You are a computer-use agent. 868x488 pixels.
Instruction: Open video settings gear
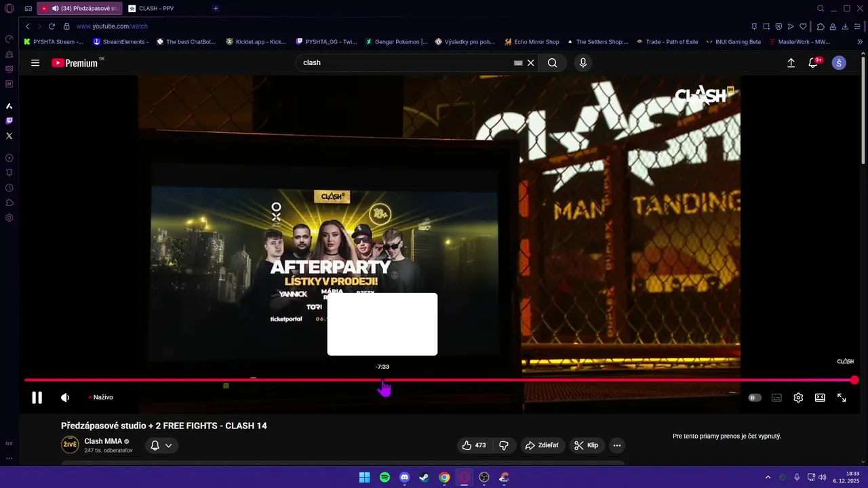coord(798,398)
